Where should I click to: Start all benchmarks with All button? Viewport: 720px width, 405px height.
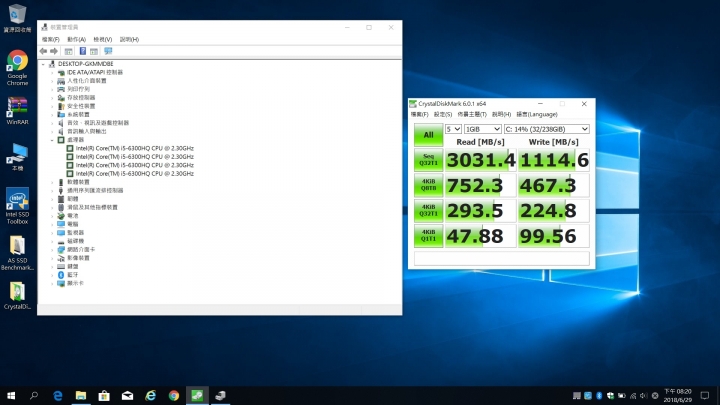click(428, 135)
